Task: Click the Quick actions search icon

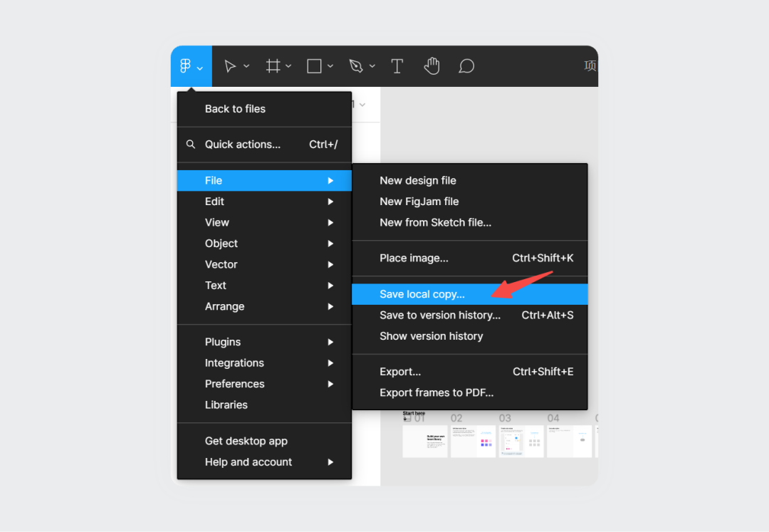Action: [191, 144]
